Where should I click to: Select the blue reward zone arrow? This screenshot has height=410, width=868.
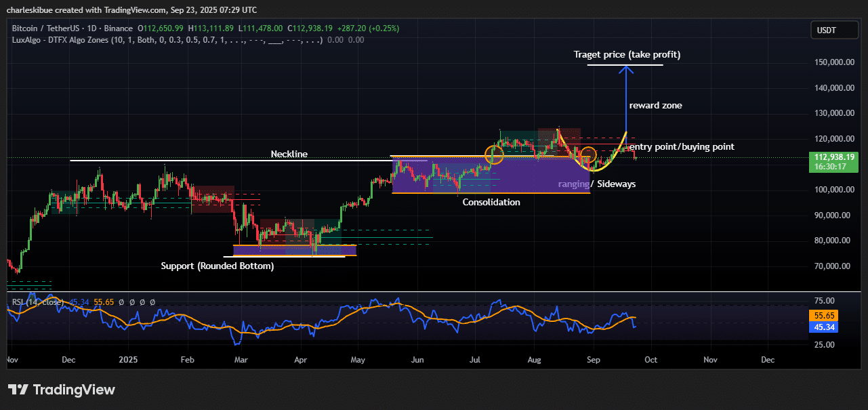[626, 102]
